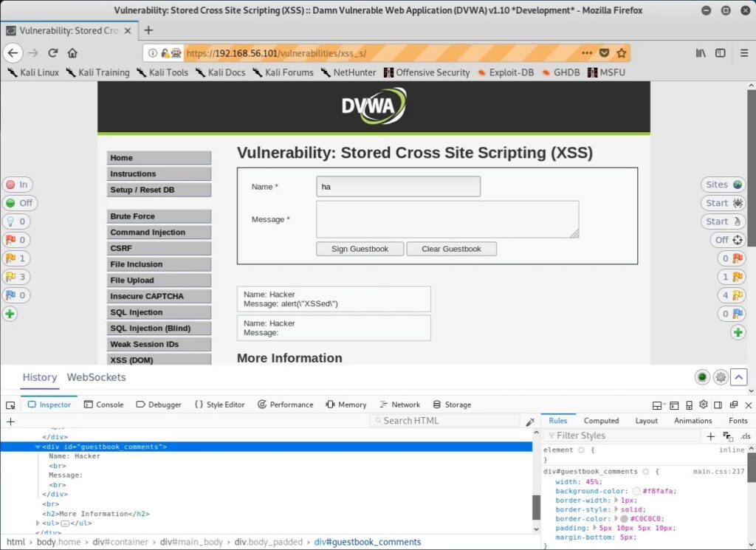Image resolution: width=756 pixels, height=550 pixels.
Task: Open the HUD drawer settings gear
Action: point(721,377)
